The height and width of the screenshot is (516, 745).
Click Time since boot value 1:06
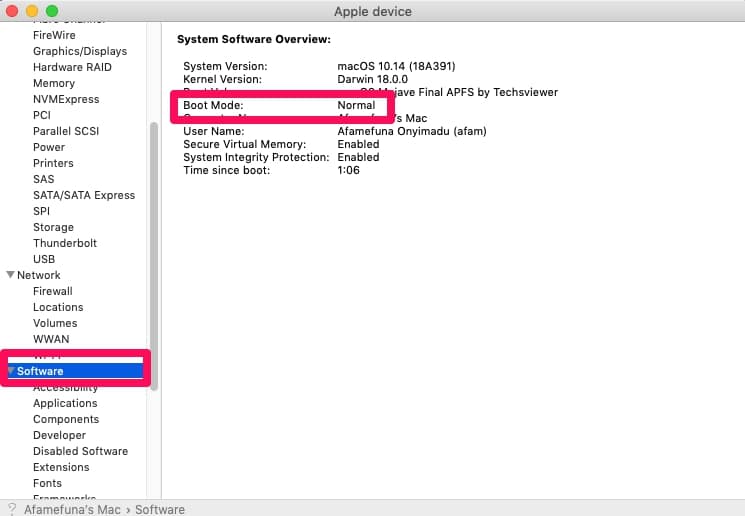[x=348, y=170]
